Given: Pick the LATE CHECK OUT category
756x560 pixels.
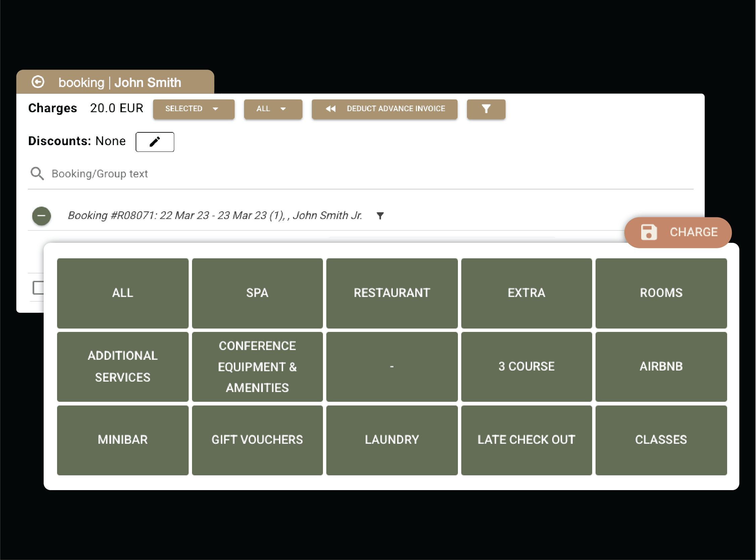Looking at the screenshot, I should (x=526, y=440).
